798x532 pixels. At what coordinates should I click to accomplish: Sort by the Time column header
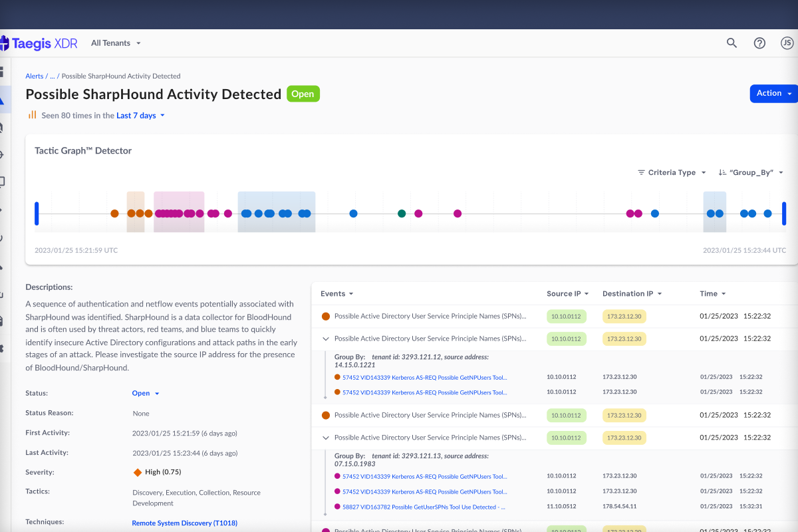coord(712,293)
